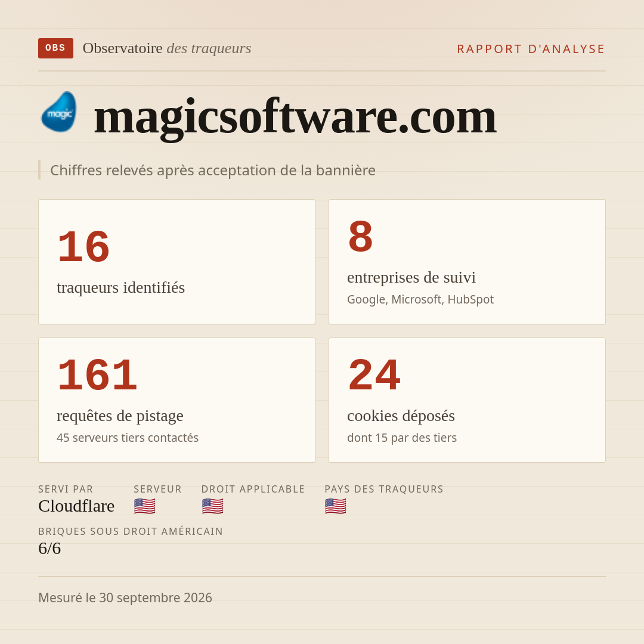Click the 161 requêtes de pistage card
644x644 pixels.
pyautogui.click(x=177, y=400)
